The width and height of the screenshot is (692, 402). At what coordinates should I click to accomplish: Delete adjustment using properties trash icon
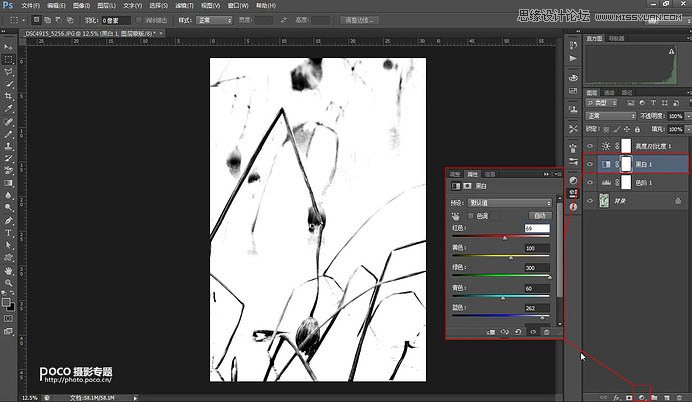tap(546, 332)
